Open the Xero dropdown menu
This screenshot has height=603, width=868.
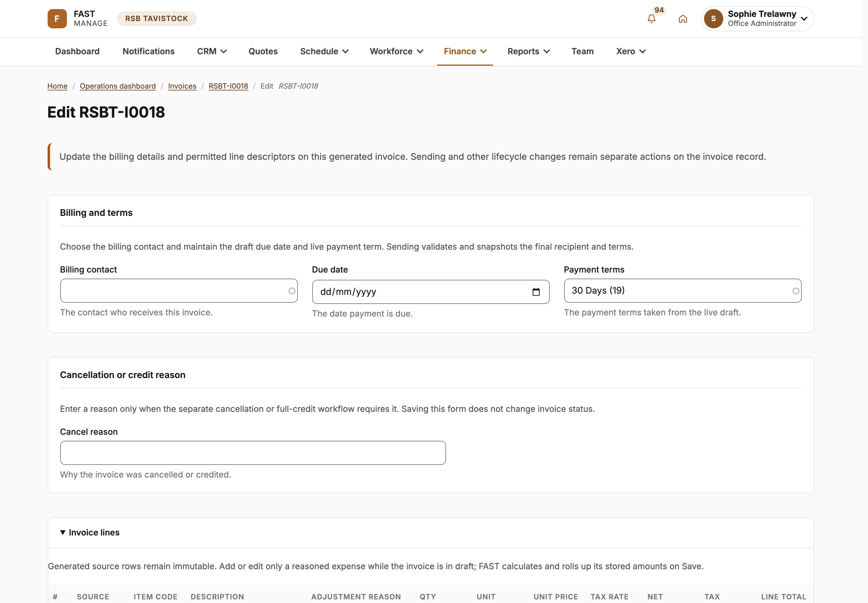coord(631,51)
